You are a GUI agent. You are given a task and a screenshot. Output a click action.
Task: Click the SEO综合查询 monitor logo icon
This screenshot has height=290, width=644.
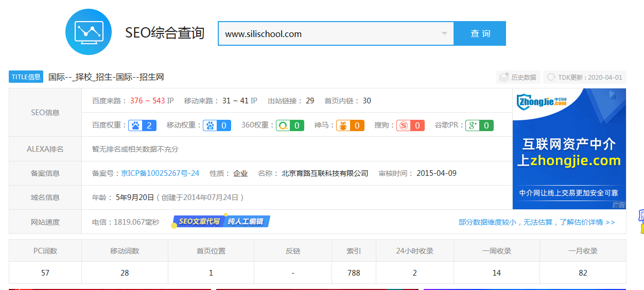(x=89, y=32)
